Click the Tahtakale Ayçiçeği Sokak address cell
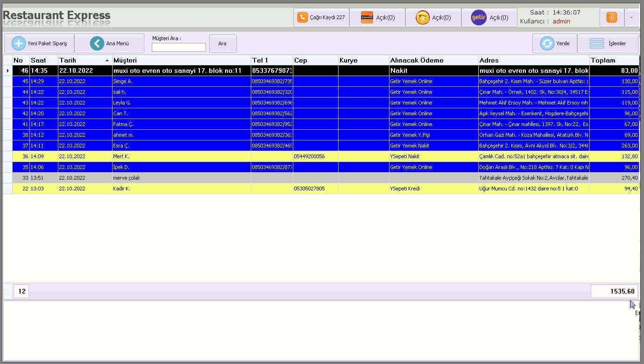This screenshot has height=364, width=644. 534,178
